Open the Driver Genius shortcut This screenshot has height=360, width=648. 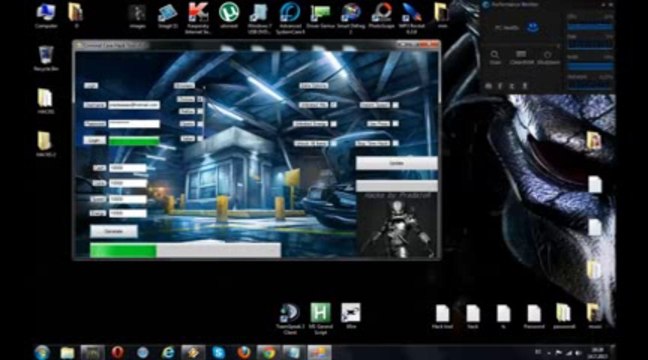(x=320, y=15)
